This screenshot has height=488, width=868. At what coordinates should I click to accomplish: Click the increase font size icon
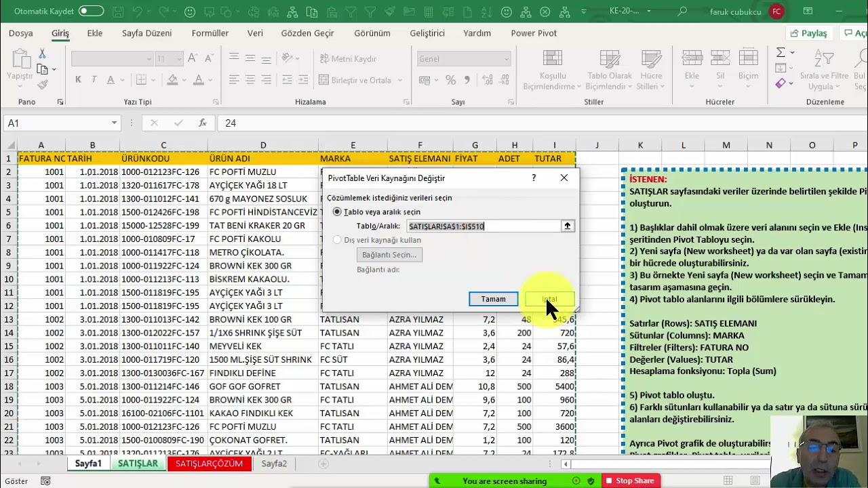[192, 59]
